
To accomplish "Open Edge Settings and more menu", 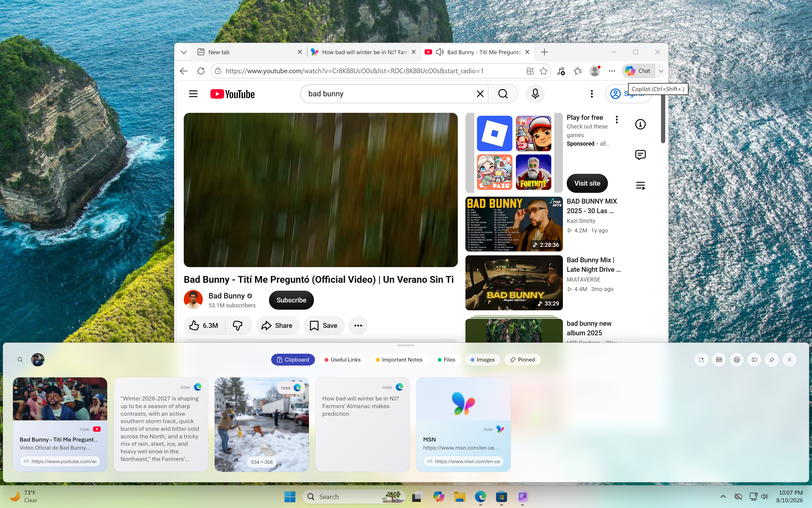I will tap(612, 71).
